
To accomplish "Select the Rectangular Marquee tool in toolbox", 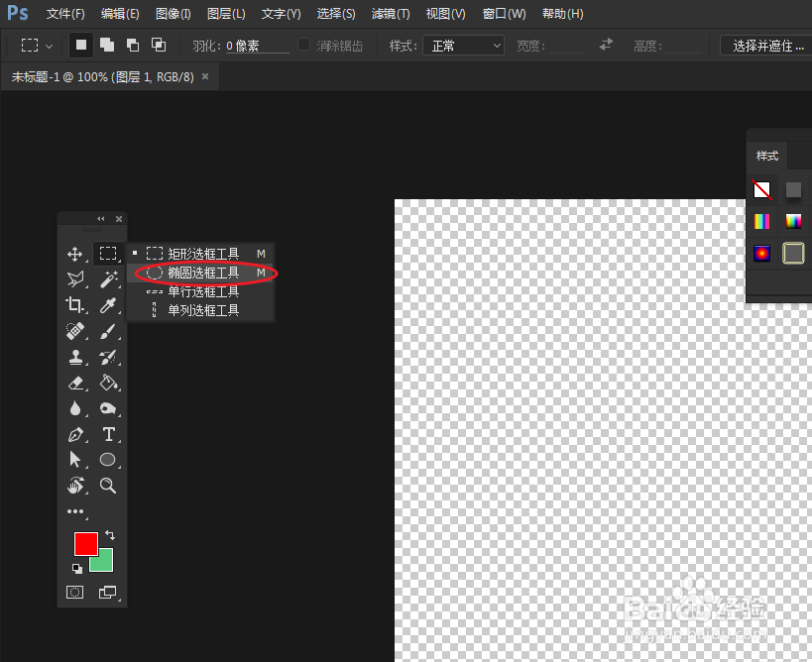I will click(108, 253).
